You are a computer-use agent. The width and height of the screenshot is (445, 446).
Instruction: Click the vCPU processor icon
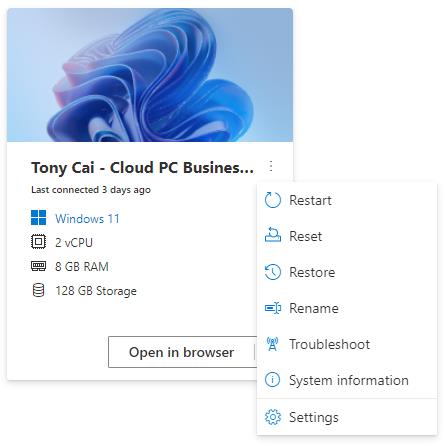click(38, 242)
